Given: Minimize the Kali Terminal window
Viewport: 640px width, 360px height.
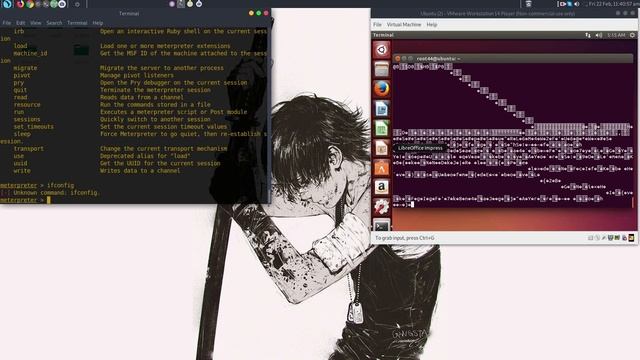Looking at the screenshot, I should click(251, 13).
